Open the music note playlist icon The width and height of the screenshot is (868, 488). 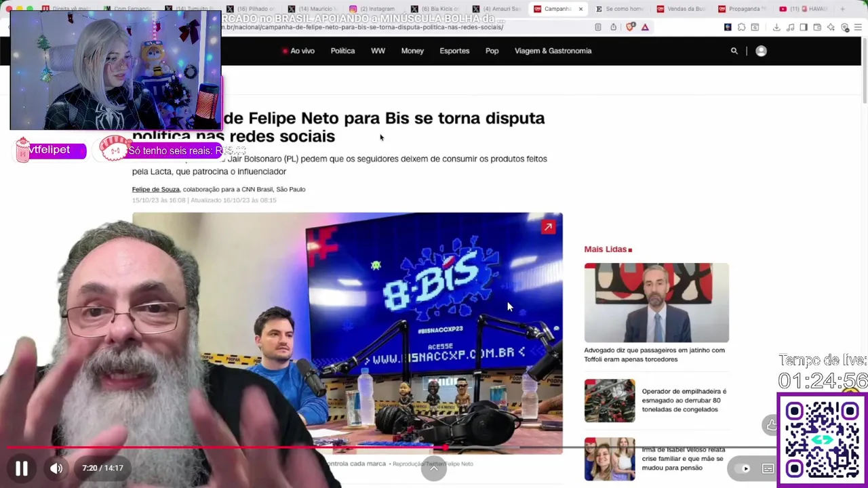(790, 27)
